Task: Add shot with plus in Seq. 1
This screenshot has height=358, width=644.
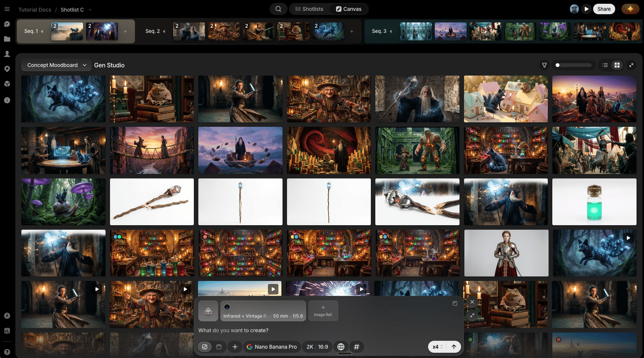Action: 125,31
